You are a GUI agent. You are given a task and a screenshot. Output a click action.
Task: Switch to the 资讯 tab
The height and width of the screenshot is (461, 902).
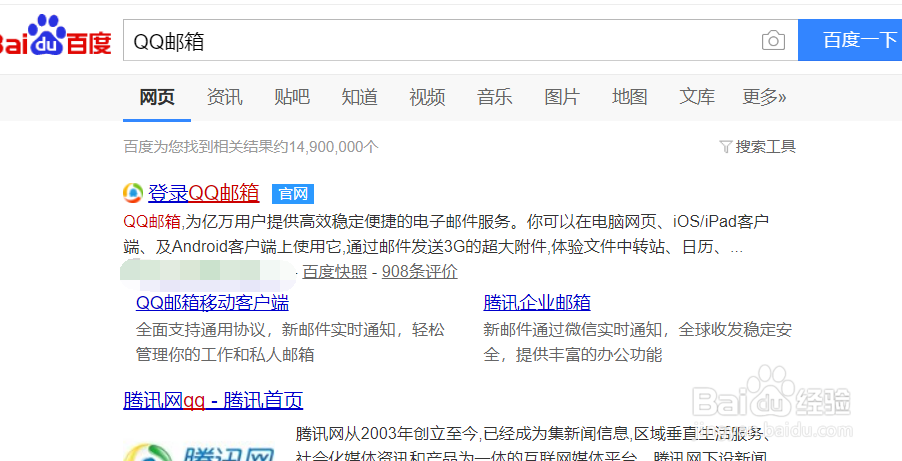coord(224,97)
